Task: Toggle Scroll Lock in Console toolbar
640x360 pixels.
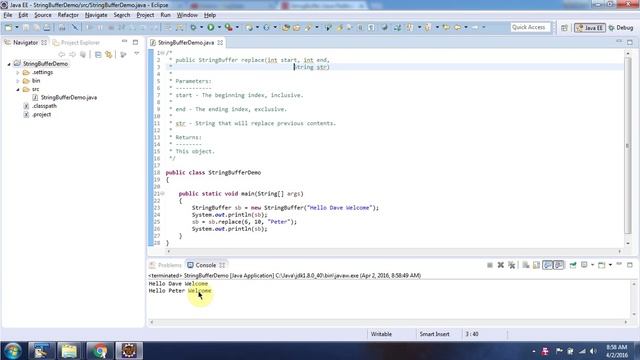Action: [x=537, y=265]
